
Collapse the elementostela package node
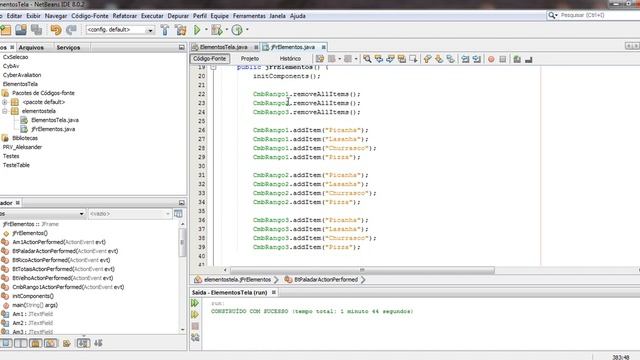click(5, 111)
